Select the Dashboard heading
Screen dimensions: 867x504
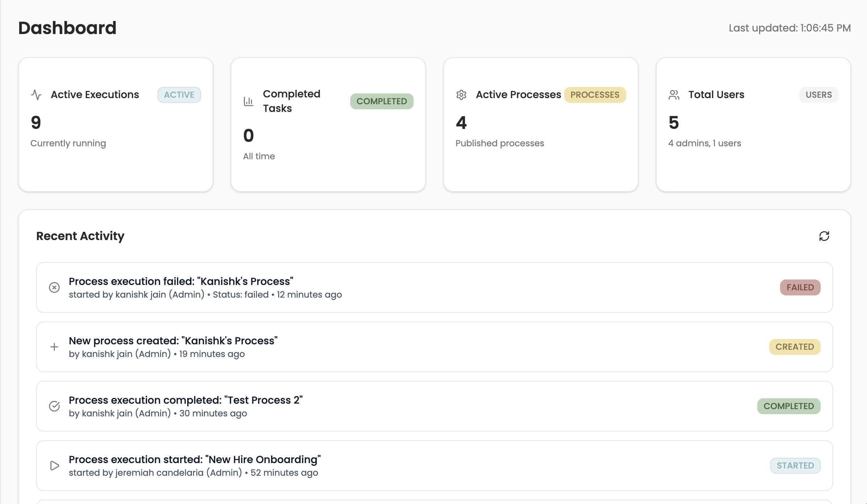67,28
